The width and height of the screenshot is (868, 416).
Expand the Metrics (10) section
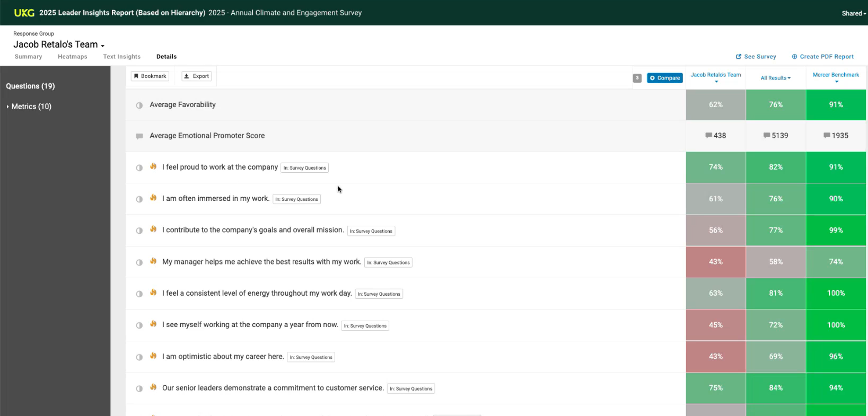click(x=29, y=107)
